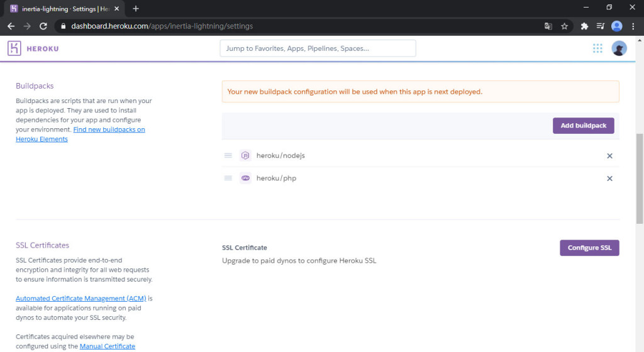Open the apps grid menu icon
644x352 pixels.
coord(597,48)
